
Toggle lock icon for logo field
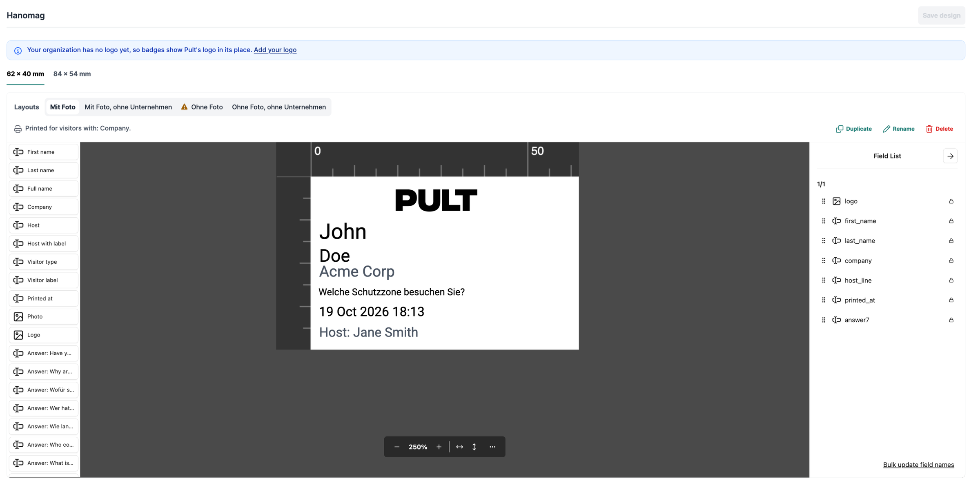pos(951,201)
